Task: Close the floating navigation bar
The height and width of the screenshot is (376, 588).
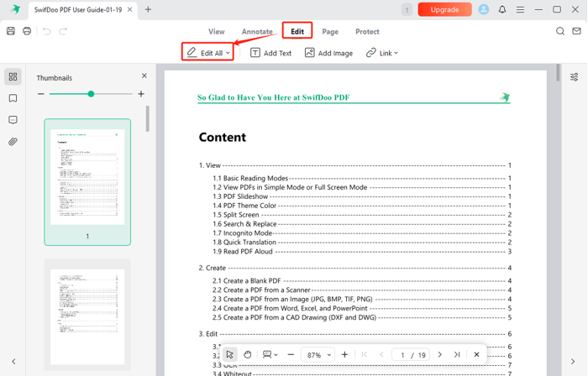Action: (x=476, y=354)
